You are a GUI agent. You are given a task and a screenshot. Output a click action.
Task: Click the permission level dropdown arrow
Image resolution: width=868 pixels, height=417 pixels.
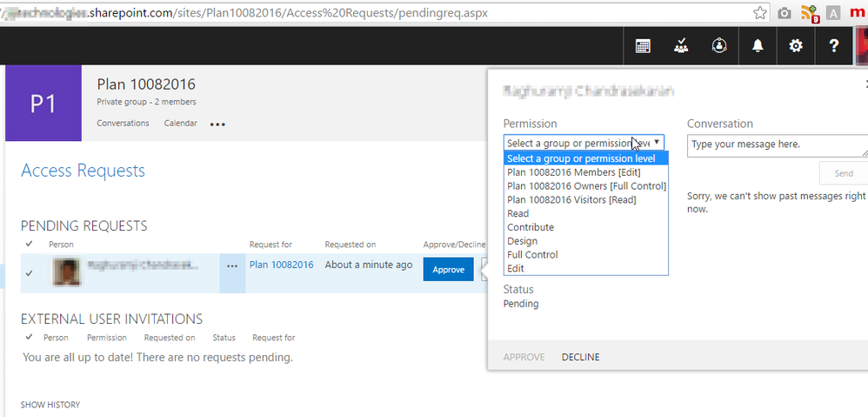coord(657,142)
